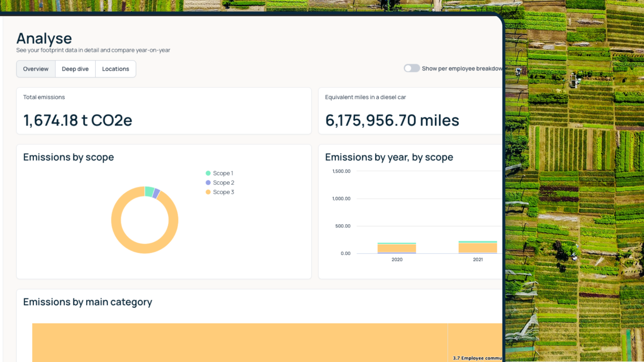Select the 2021 stacked bar
Image resolution: width=644 pixels, height=362 pixels.
click(x=478, y=248)
